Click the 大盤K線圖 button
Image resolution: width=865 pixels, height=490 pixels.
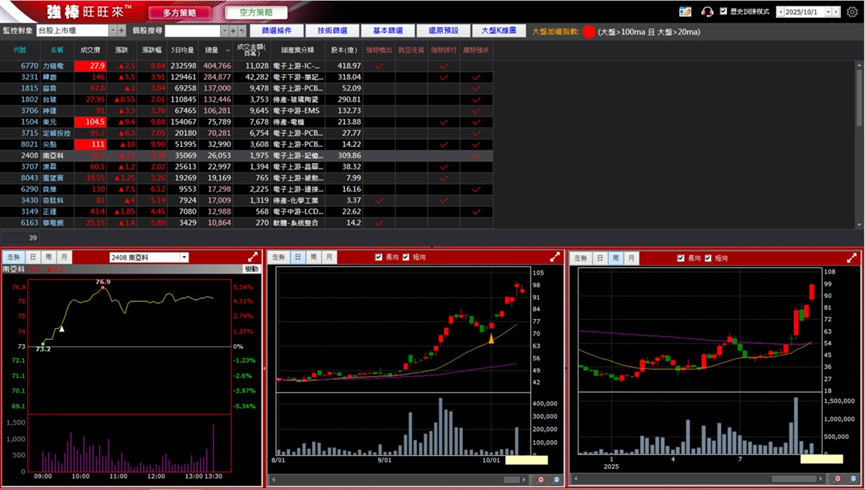click(496, 31)
